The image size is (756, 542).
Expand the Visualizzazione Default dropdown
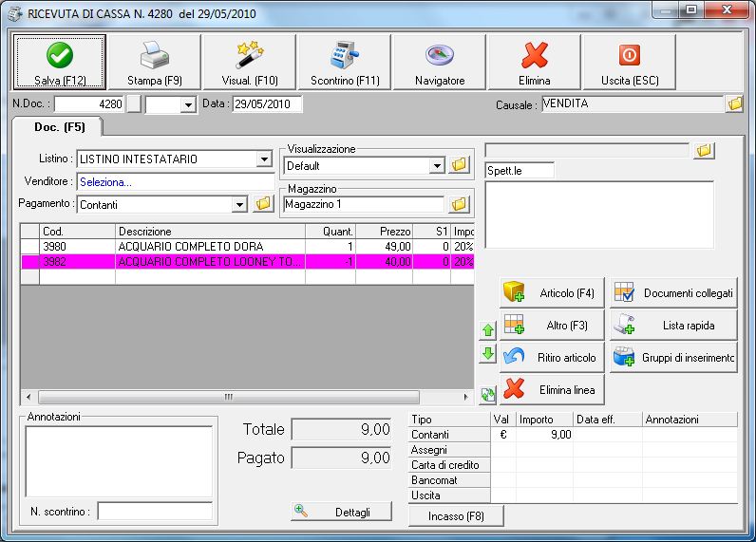(437, 166)
